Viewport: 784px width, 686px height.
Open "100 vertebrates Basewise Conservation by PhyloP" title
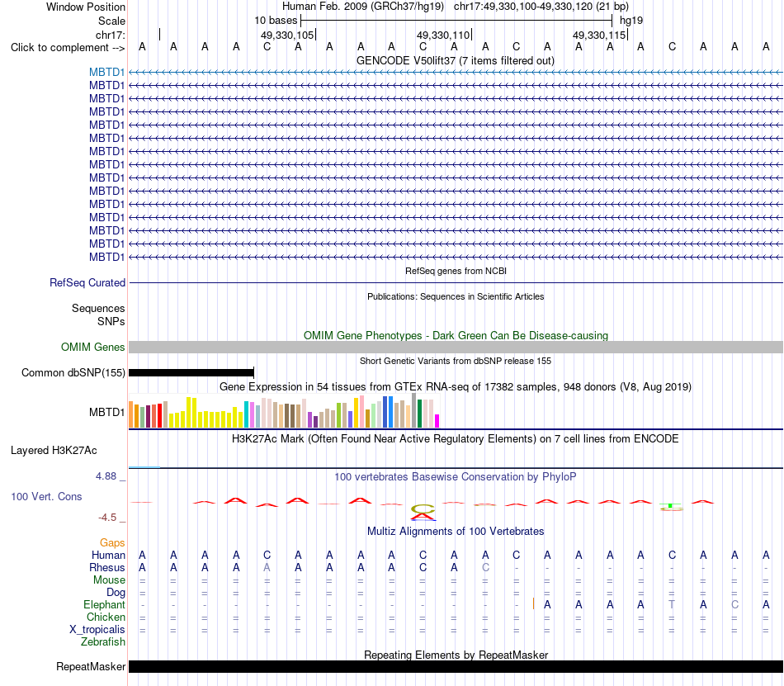pyautogui.click(x=456, y=476)
